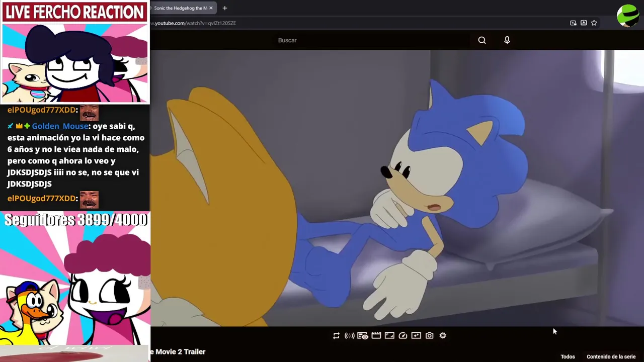The height and width of the screenshot is (362, 644).
Task: Click the volume booster icon
Action: pos(349,336)
